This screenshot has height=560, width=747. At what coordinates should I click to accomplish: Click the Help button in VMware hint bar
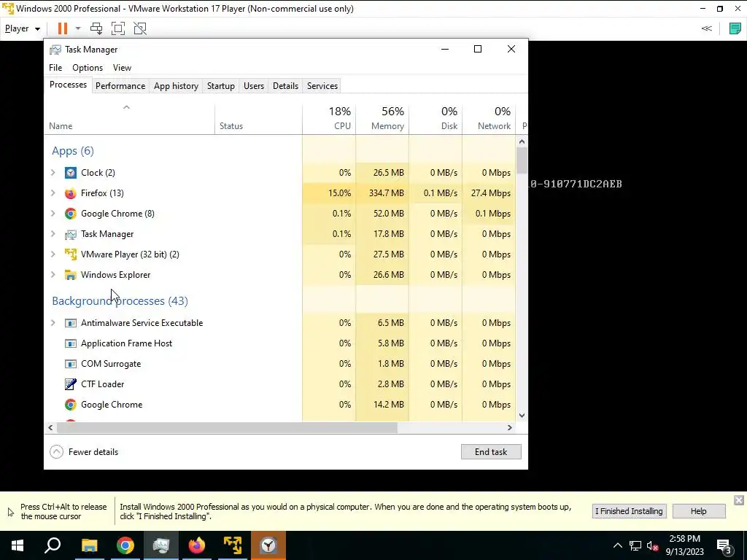coord(698,511)
